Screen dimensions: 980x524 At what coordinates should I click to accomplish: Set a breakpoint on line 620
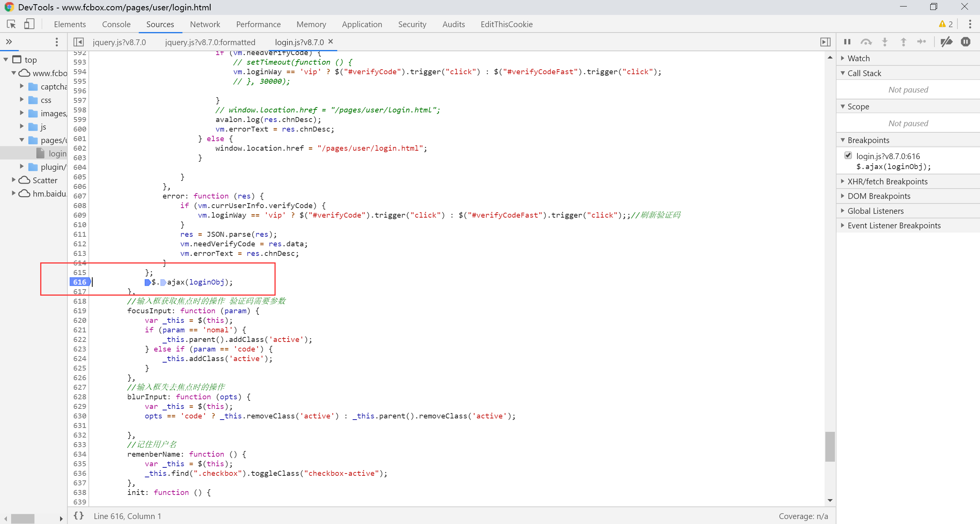click(80, 320)
